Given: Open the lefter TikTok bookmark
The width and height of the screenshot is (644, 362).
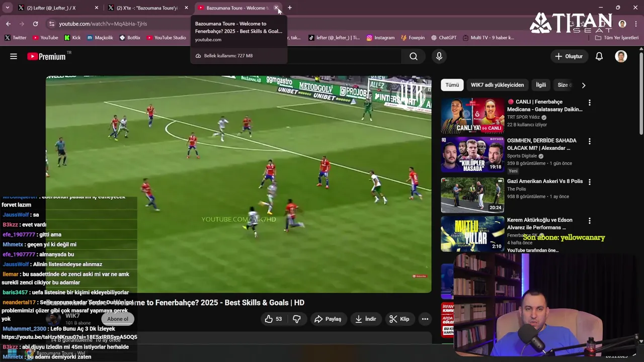Looking at the screenshot, I should click(x=334, y=38).
